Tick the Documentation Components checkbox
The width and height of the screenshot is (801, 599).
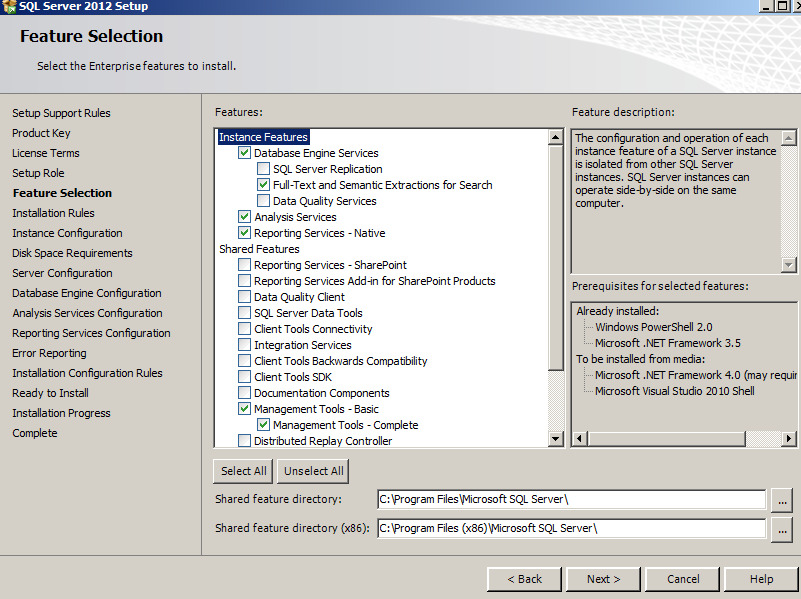[244, 393]
